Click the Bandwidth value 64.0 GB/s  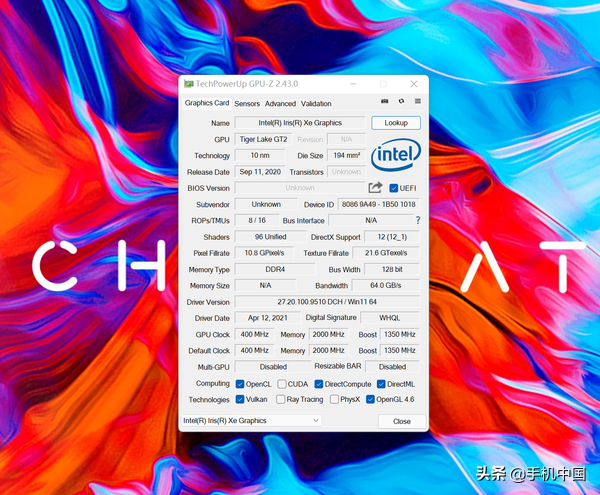386,285
